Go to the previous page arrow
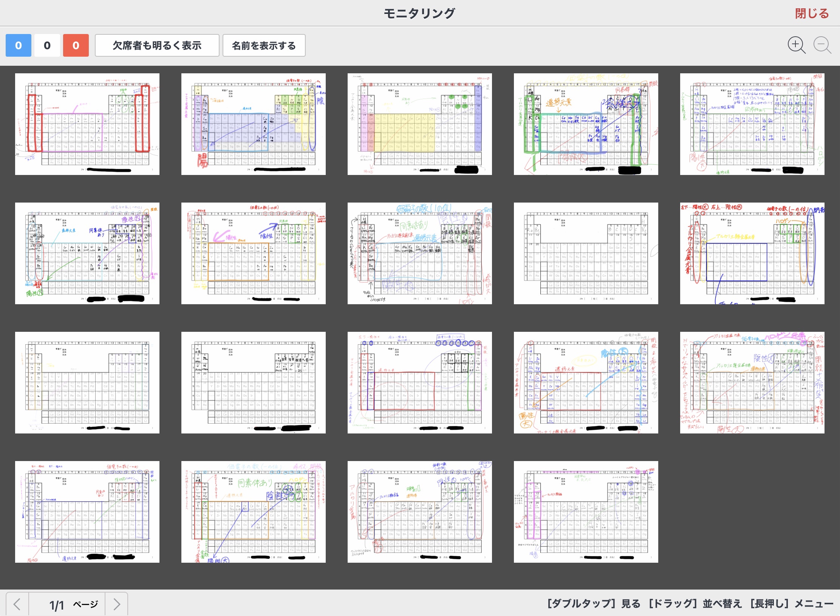840x616 pixels. pos(17,604)
